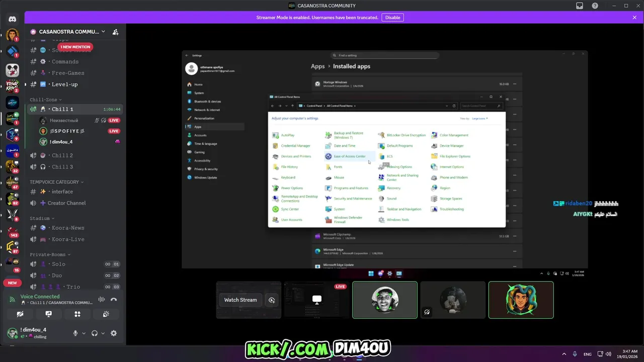Mute the microphone in user panel

pyautogui.click(x=76, y=333)
